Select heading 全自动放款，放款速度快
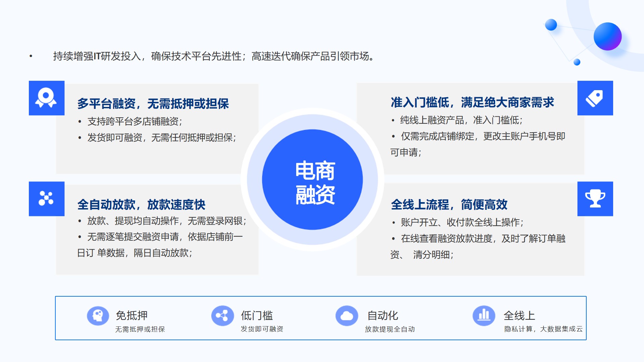This screenshot has height=362, width=644. pos(141,204)
